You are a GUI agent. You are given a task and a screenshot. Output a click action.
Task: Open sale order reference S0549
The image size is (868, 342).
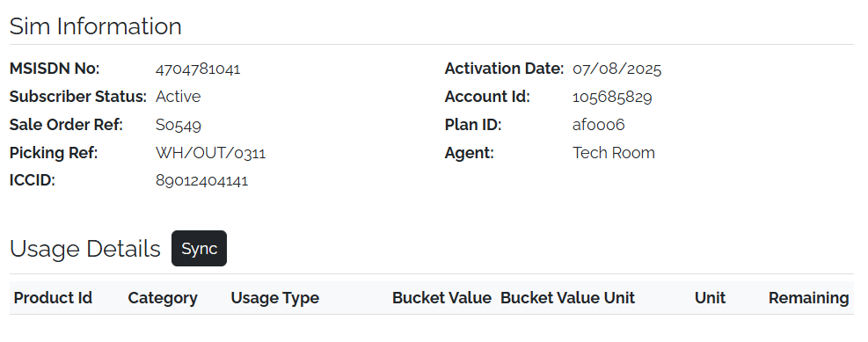[x=179, y=125]
